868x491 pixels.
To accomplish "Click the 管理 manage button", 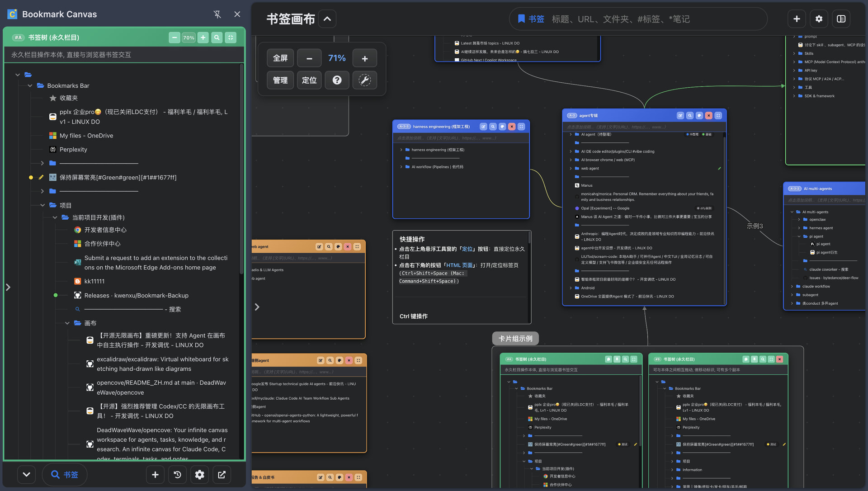I will [x=280, y=80].
